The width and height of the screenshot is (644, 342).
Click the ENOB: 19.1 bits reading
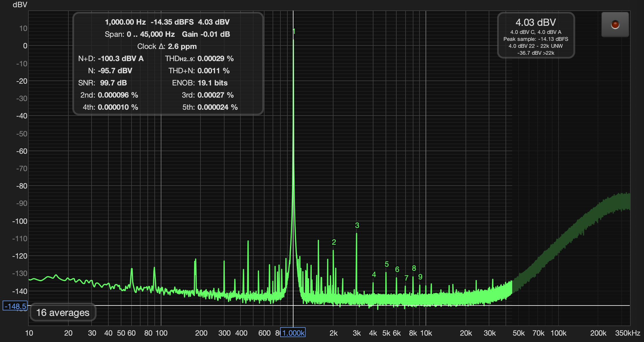point(200,83)
